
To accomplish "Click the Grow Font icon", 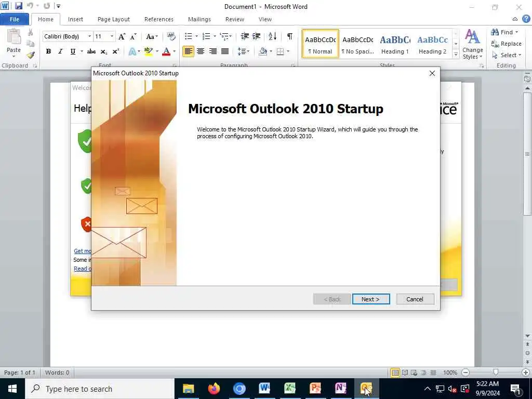I will (x=122, y=36).
